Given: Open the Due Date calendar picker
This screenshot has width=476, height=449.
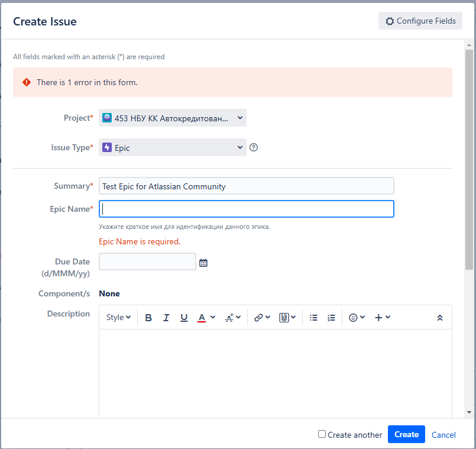Looking at the screenshot, I should pos(203,263).
